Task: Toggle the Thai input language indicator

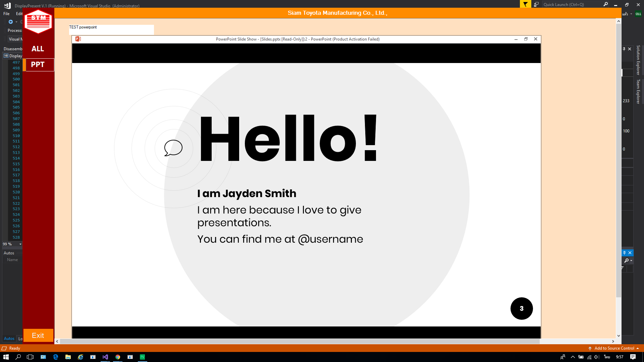Action: (607, 357)
